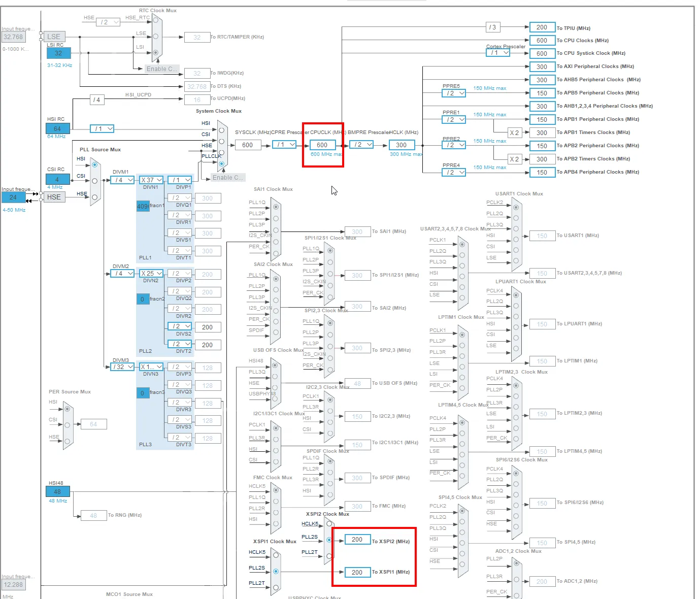Click the To XSPI2 frequency value box
The image size is (700, 599).
coord(357,540)
